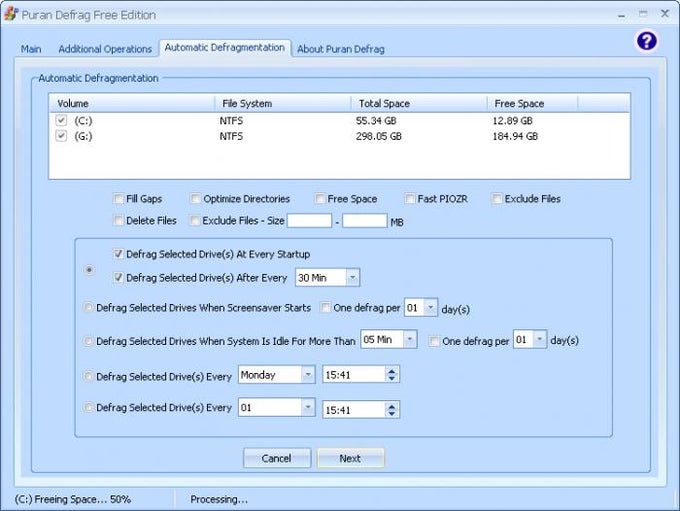Select the 55.34 GB total space cell

[x=376, y=121]
